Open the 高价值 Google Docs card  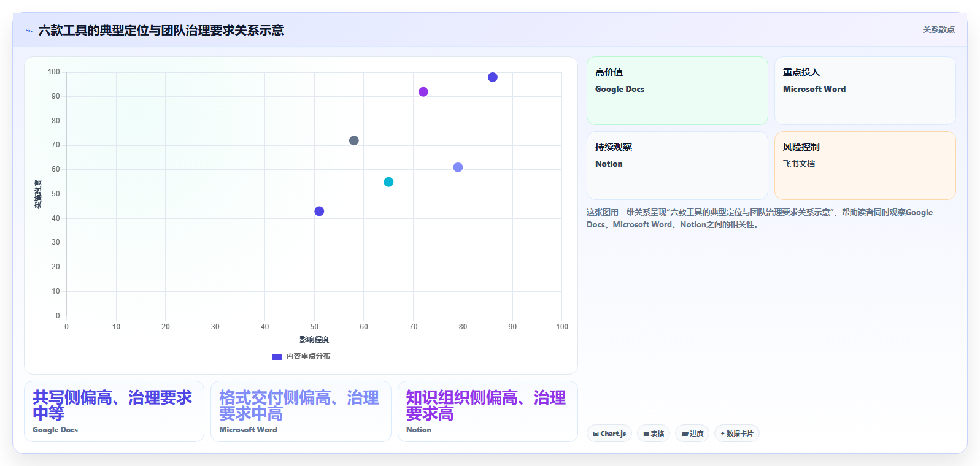(x=677, y=91)
